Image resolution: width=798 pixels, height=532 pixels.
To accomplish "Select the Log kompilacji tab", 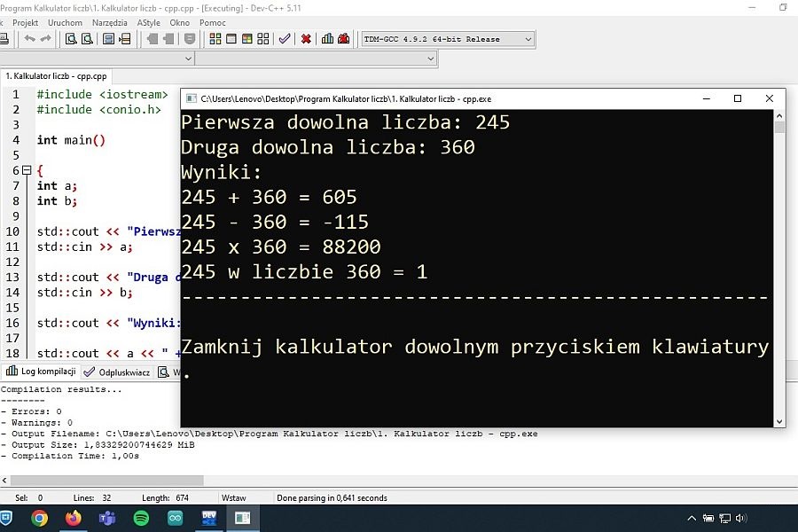I will tap(41, 372).
